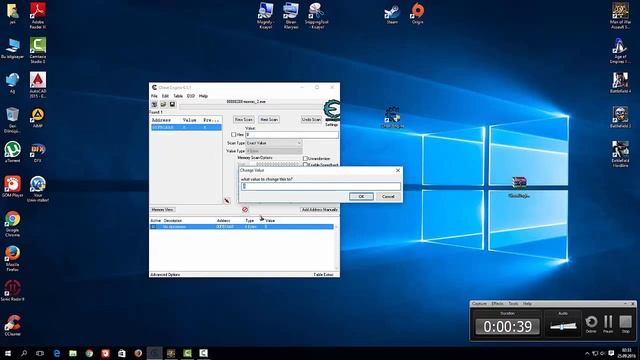Open Capture menu in recorder window
This screenshot has height=360, width=640.
[479, 304]
